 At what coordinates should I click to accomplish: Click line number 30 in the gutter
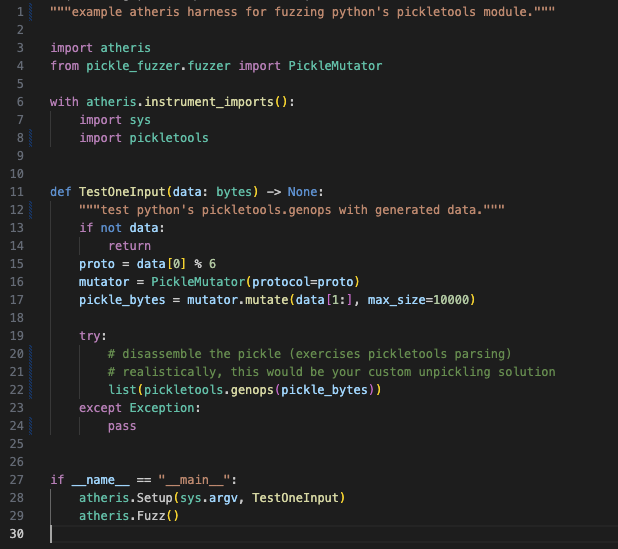[x=17, y=534]
